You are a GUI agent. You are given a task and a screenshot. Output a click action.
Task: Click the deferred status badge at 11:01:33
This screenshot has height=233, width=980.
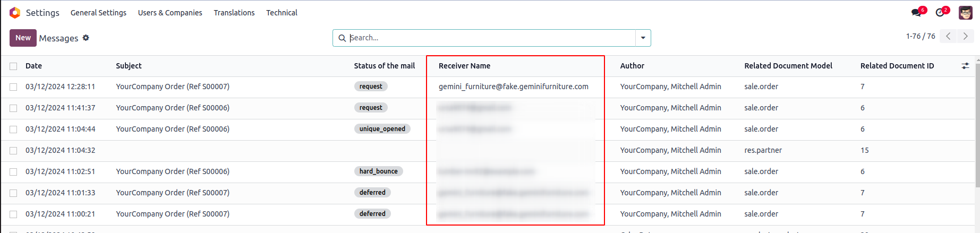(x=372, y=193)
